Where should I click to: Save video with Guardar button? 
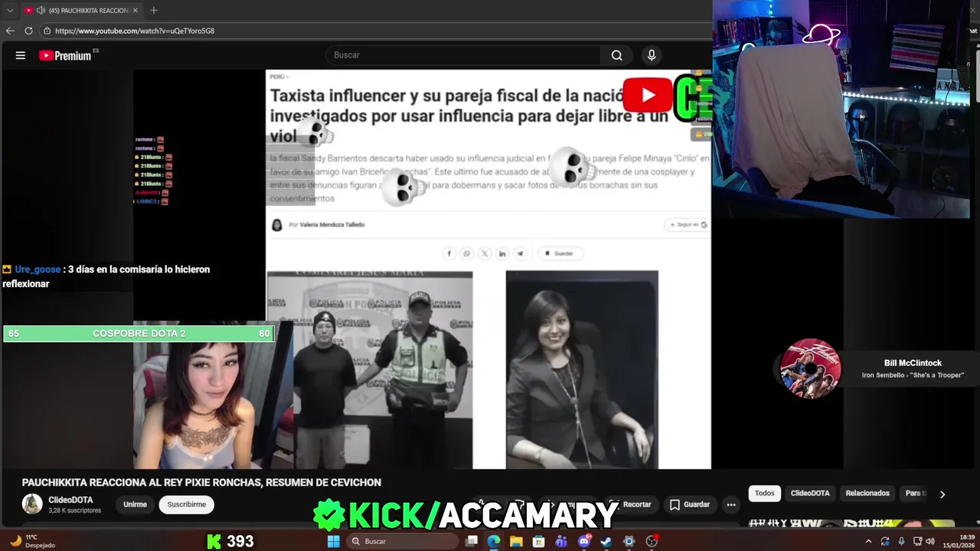pos(689,504)
